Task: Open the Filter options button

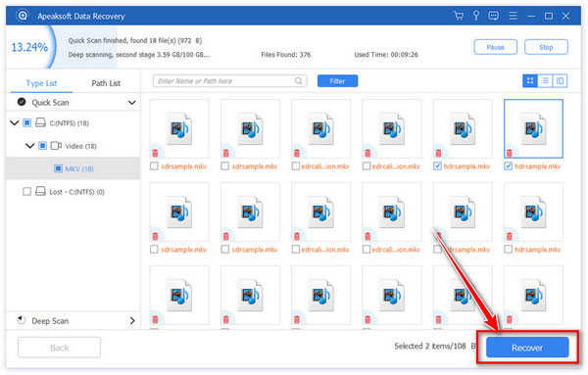Action: (337, 81)
